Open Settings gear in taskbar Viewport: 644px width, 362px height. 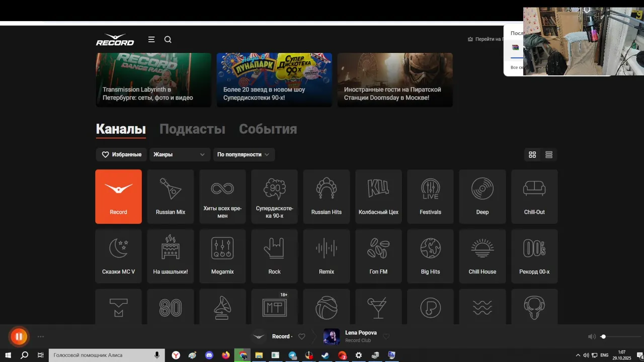[359, 355]
